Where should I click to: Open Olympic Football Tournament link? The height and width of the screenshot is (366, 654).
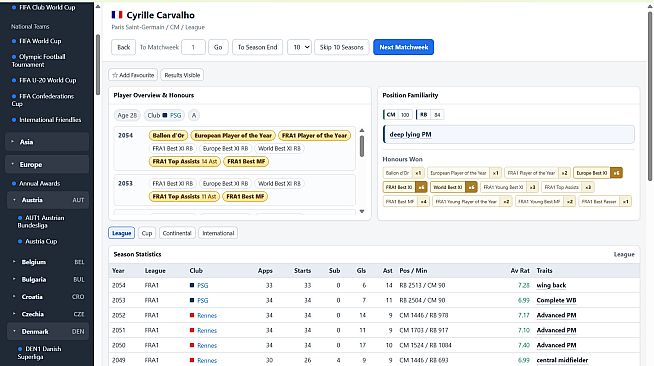click(x=39, y=60)
